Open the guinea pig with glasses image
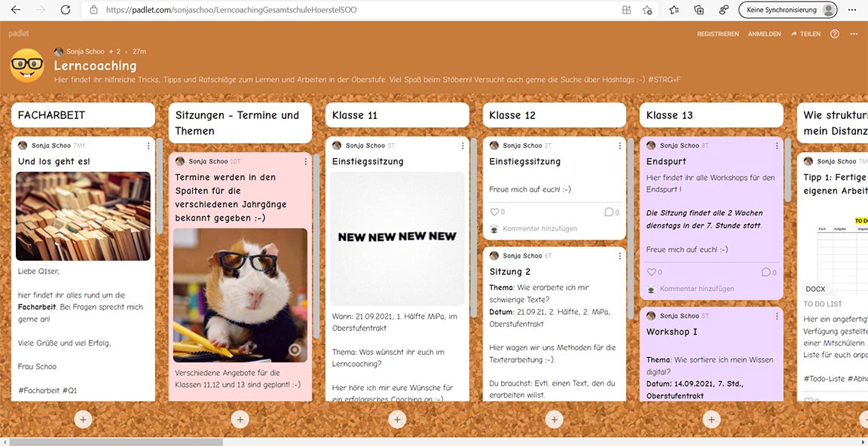 [x=240, y=295]
